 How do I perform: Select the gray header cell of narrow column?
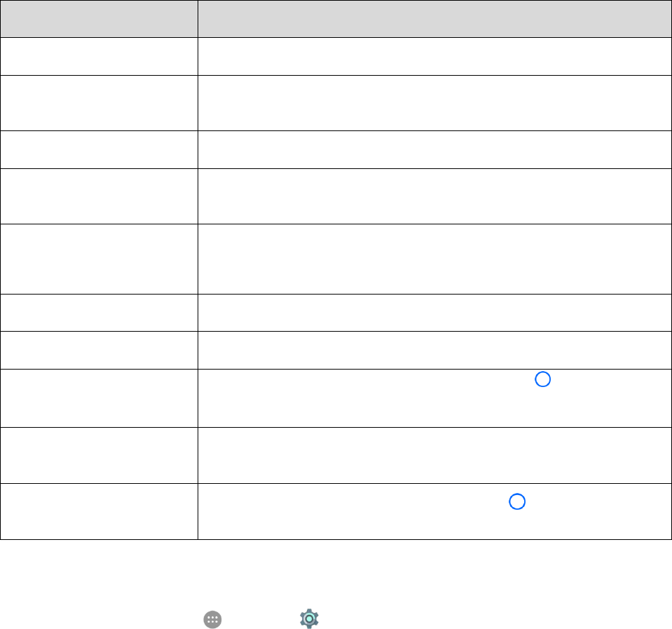pyautogui.click(x=99, y=19)
